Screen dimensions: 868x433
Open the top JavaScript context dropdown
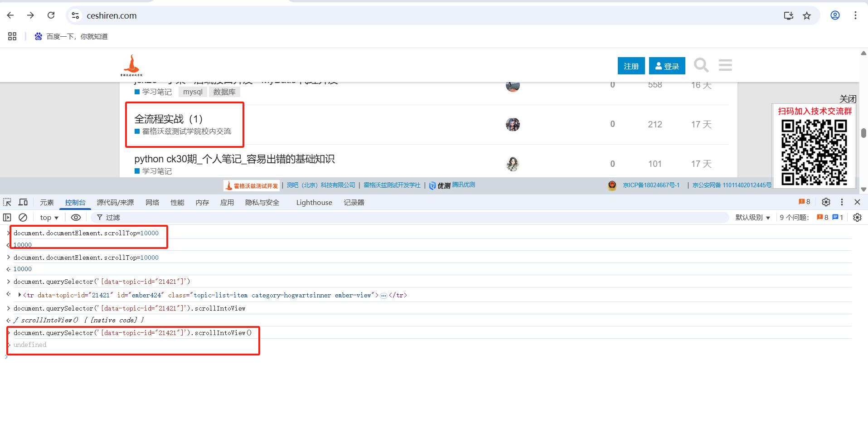pyautogui.click(x=49, y=218)
